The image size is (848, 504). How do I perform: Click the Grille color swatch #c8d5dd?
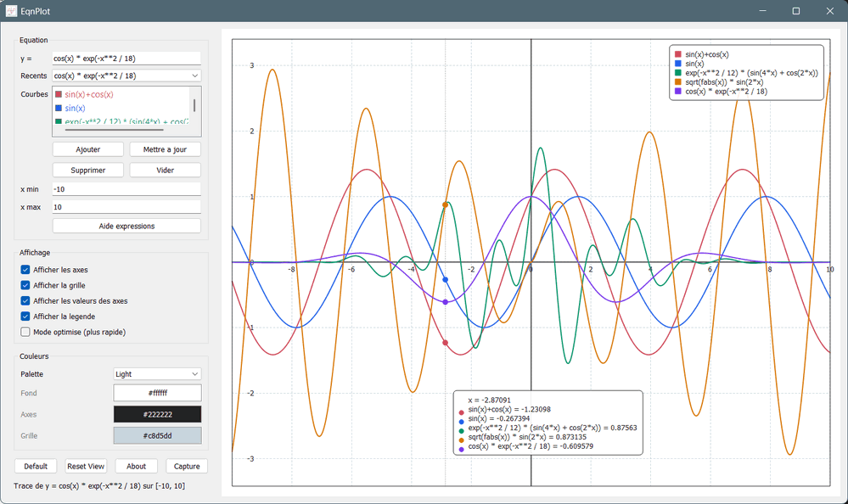pos(157,434)
